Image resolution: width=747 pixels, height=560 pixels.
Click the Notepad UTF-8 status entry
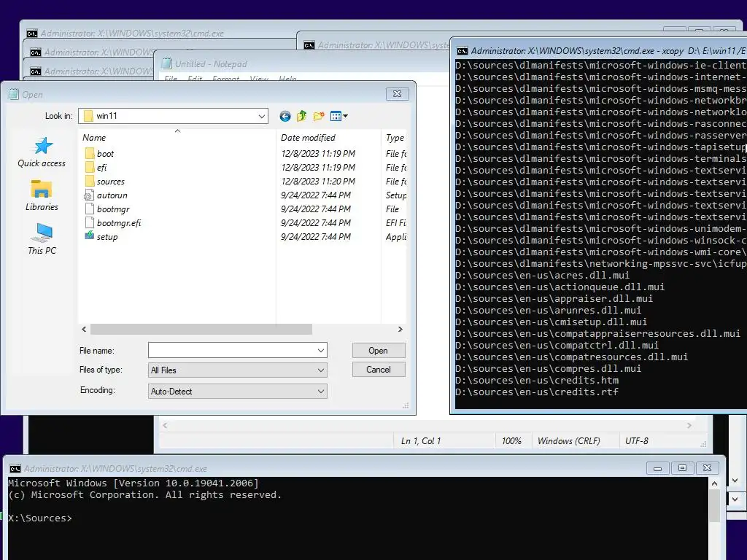(636, 441)
